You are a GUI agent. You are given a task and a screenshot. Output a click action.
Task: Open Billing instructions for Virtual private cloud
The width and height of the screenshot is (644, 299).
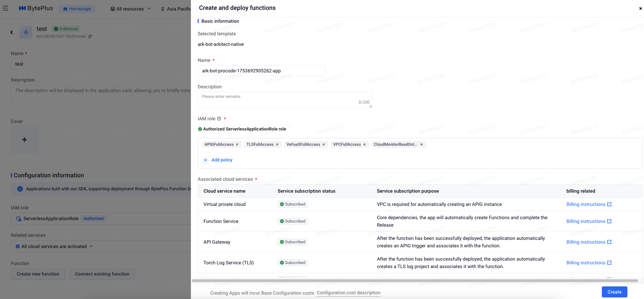click(586, 204)
